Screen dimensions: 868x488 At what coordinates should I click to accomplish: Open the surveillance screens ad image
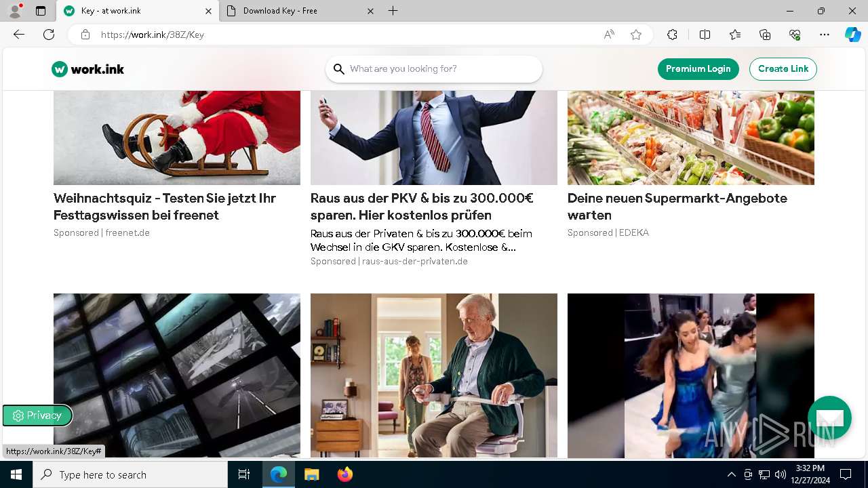[177, 375]
